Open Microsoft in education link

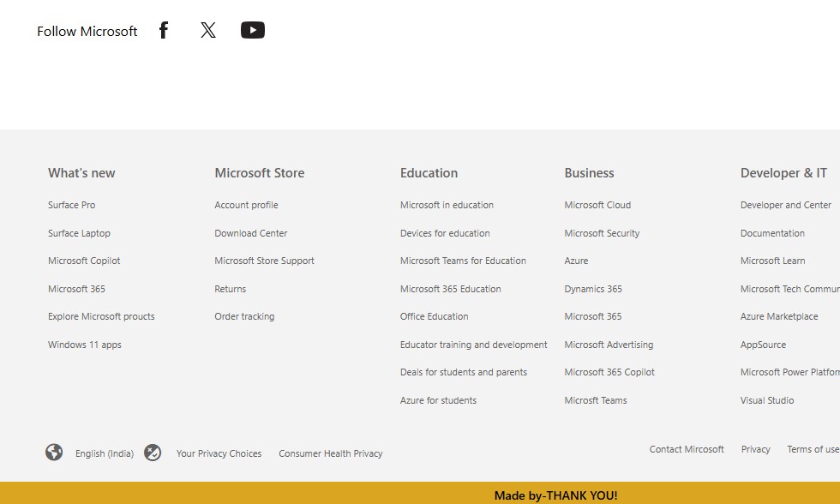click(447, 205)
